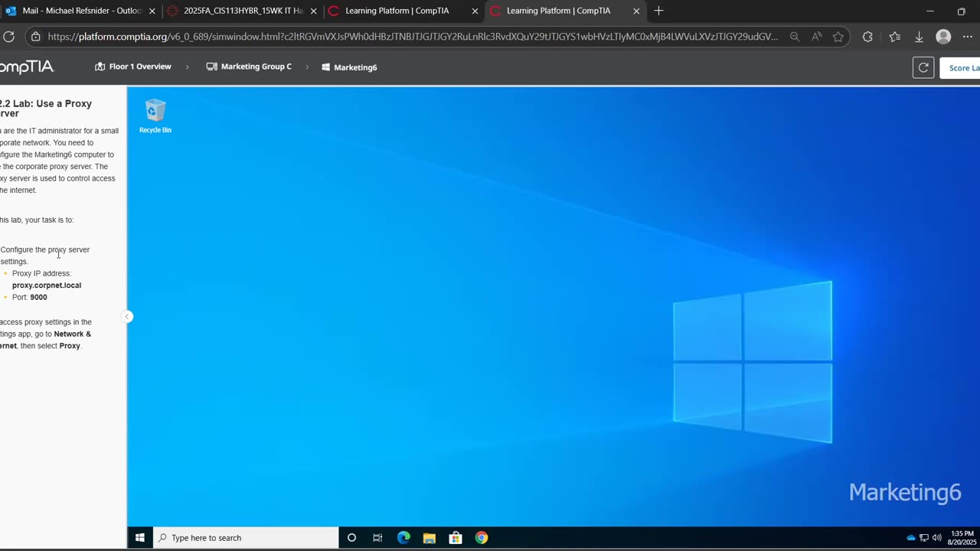
Task: Reload the page with browser refresh
Action: point(9,37)
